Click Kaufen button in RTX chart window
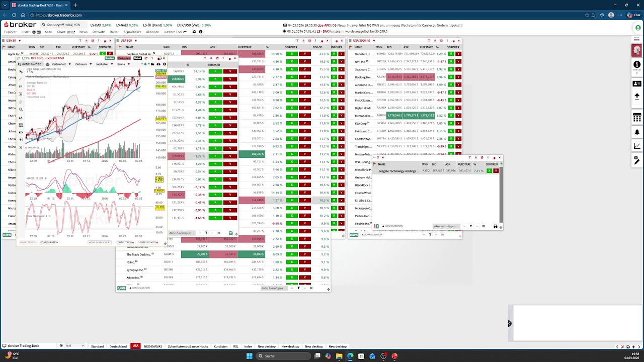Screen dimensions: 644x362 click(x=109, y=58)
